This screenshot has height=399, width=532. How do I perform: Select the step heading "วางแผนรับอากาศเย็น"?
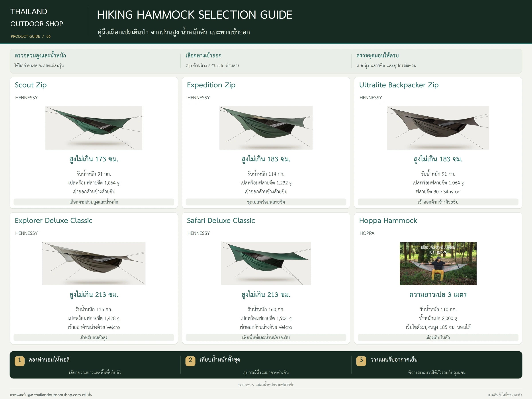pyautogui.click(x=394, y=360)
